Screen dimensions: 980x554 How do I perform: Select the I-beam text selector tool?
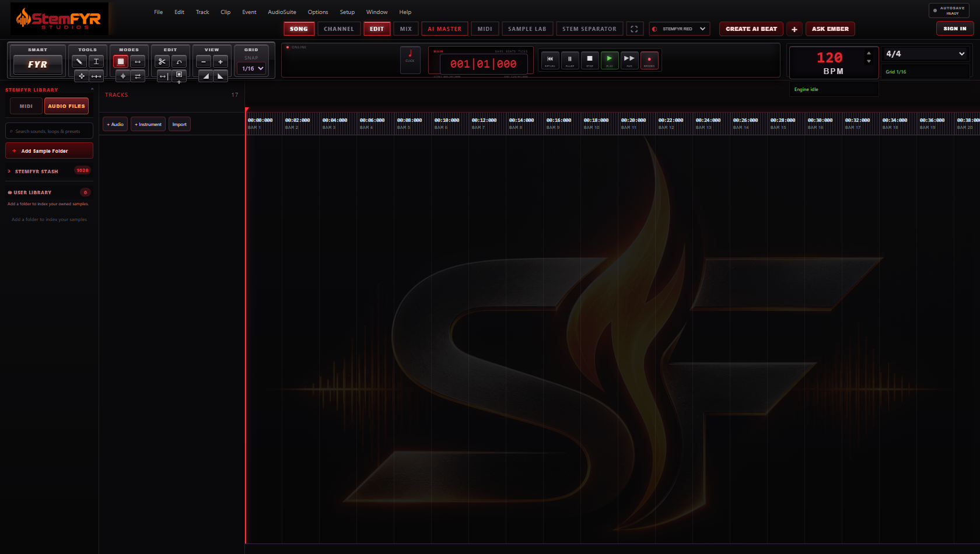[x=96, y=61]
